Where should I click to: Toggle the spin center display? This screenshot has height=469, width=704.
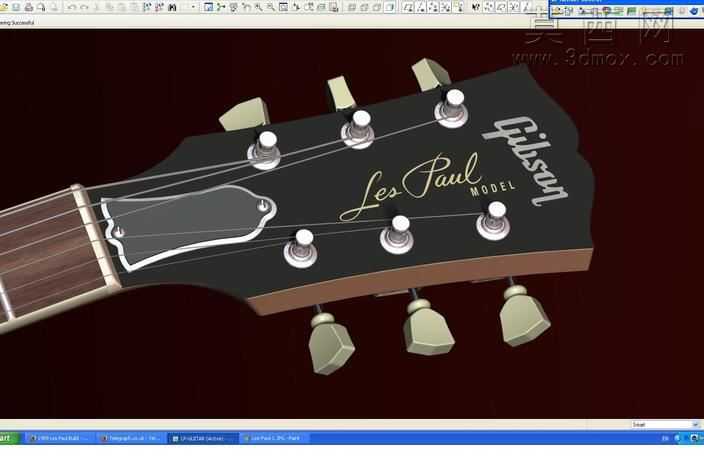pyautogui.click(x=220, y=7)
